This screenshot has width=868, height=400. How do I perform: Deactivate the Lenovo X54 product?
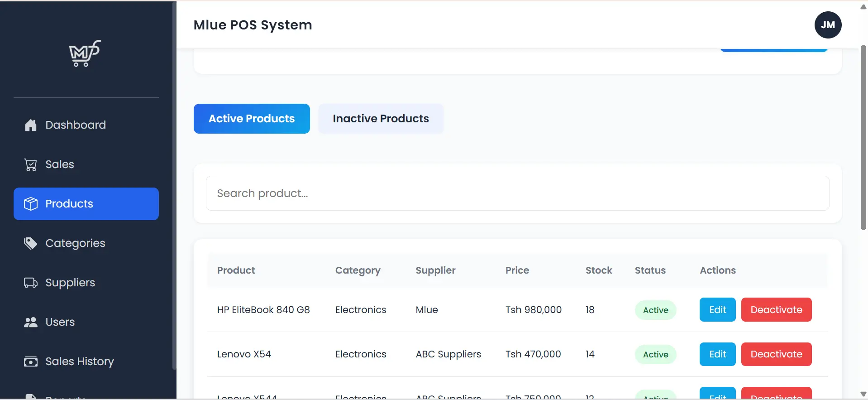pyautogui.click(x=776, y=354)
